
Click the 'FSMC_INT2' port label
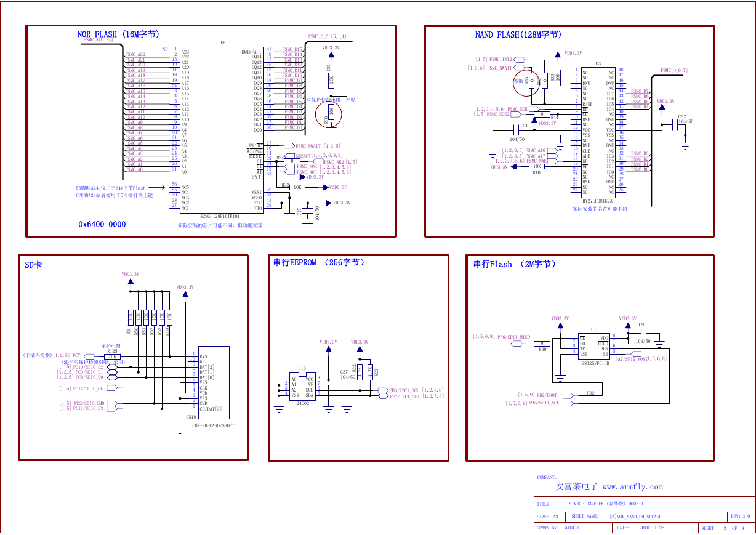[x=501, y=59]
